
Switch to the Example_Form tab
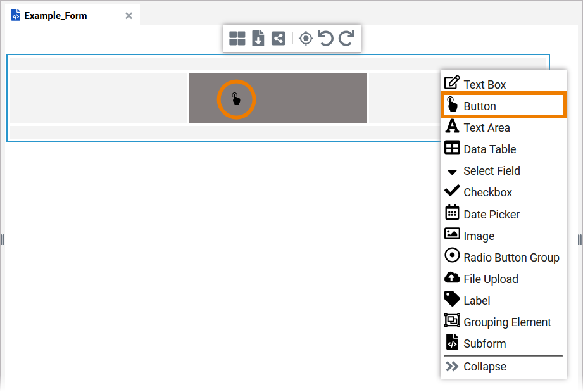(x=55, y=15)
